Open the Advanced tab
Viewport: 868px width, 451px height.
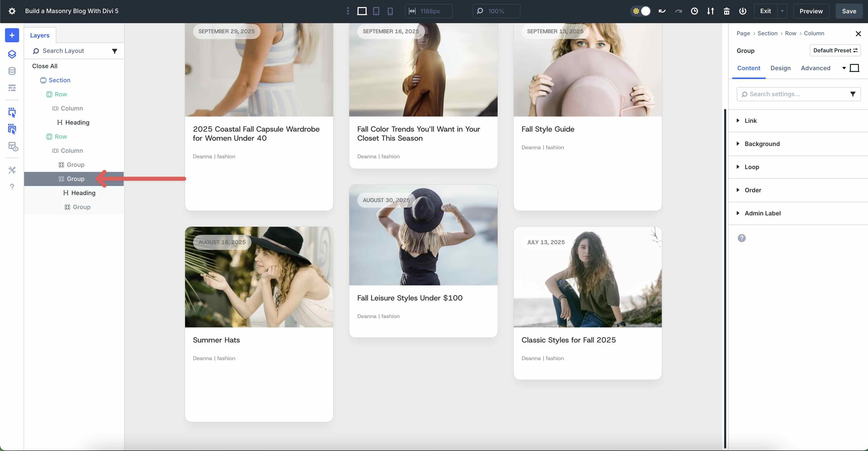[x=815, y=68]
